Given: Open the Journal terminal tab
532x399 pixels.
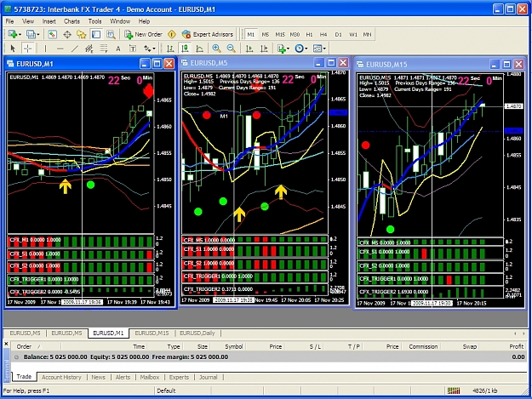Looking at the screenshot, I should click(x=208, y=377).
